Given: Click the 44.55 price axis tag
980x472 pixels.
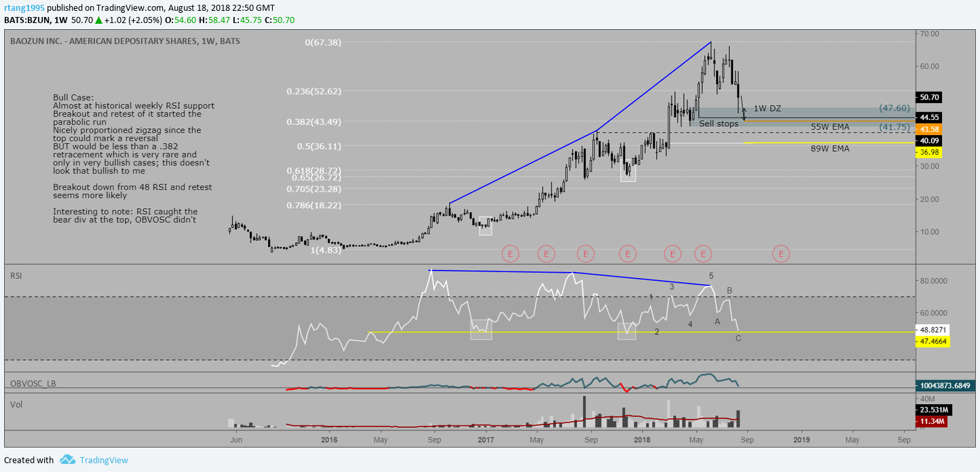Looking at the screenshot, I should [928, 117].
